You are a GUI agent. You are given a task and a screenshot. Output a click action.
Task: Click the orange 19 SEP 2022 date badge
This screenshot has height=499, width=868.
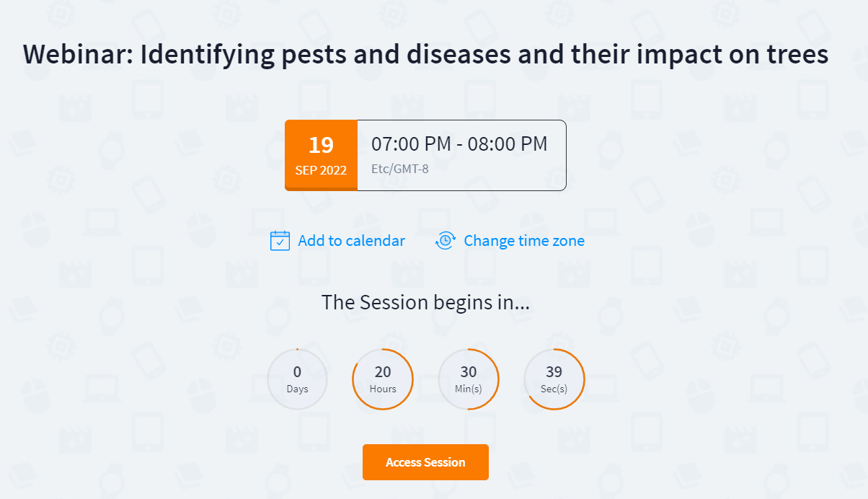[x=321, y=155]
